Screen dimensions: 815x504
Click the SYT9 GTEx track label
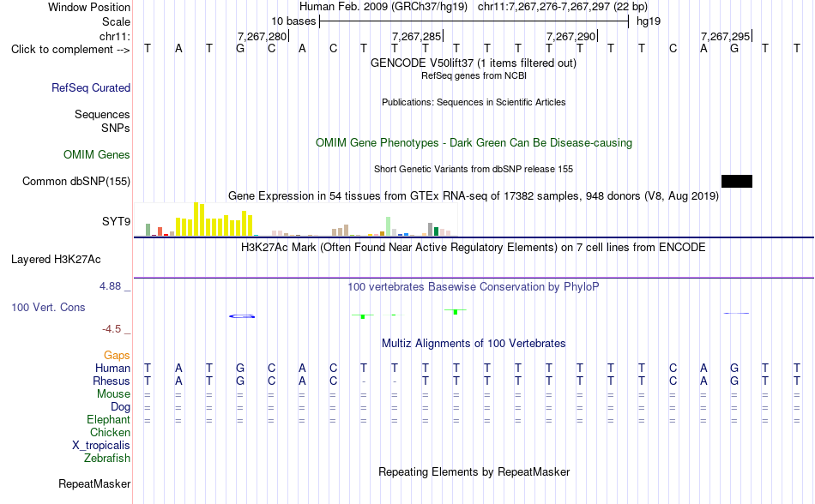click(116, 222)
